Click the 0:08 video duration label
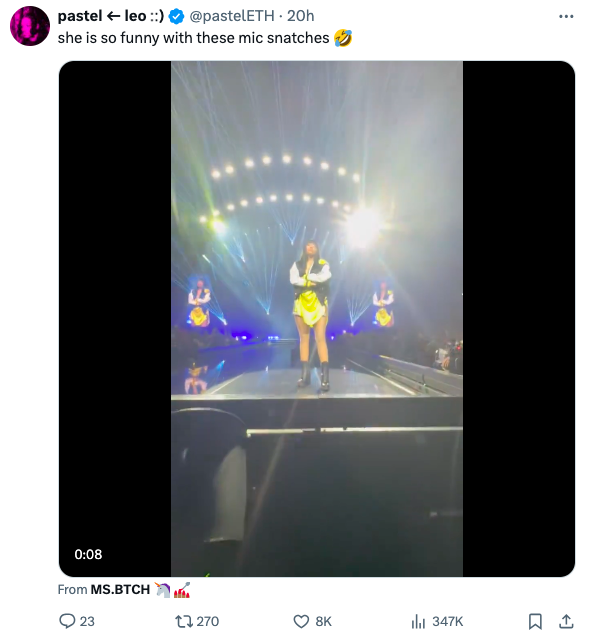 click(88, 554)
